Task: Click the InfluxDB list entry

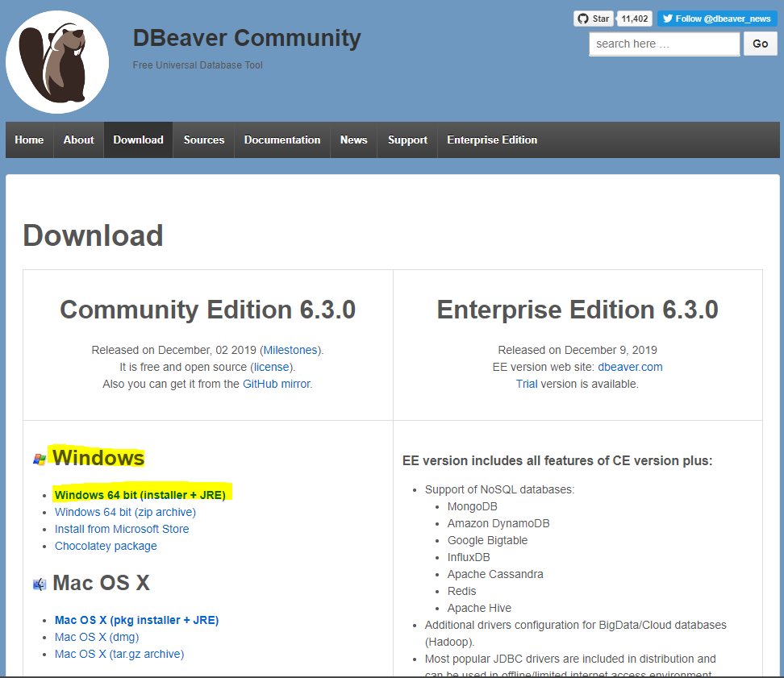Action: click(x=469, y=558)
